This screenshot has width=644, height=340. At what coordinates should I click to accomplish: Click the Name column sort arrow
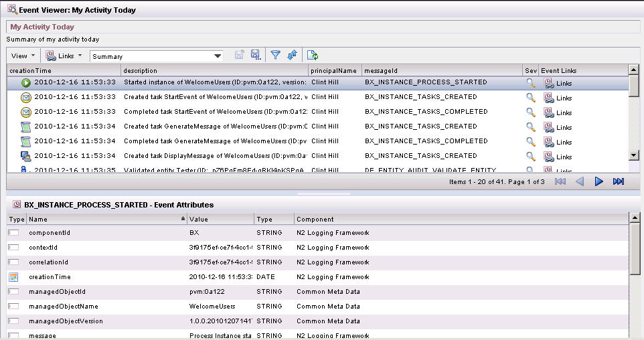(183, 219)
